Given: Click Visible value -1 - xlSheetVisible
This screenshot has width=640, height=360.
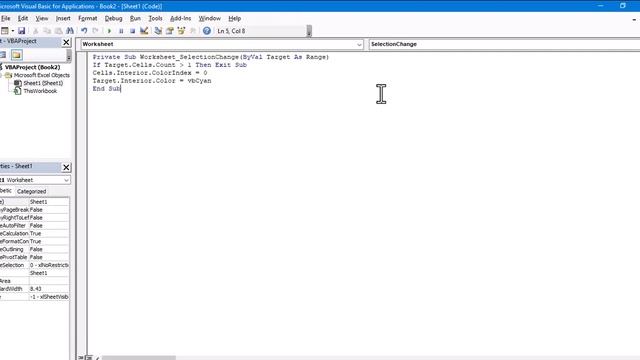Looking at the screenshot, I should tap(49, 297).
